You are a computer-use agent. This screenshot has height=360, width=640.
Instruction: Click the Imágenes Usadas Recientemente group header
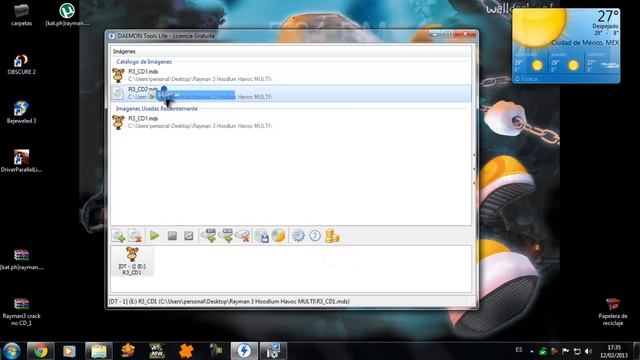pos(157,109)
